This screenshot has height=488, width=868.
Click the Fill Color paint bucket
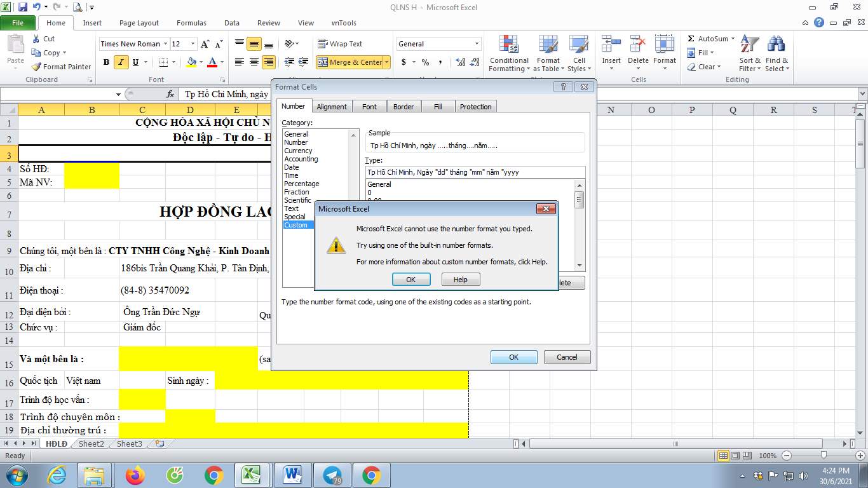pyautogui.click(x=191, y=62)
